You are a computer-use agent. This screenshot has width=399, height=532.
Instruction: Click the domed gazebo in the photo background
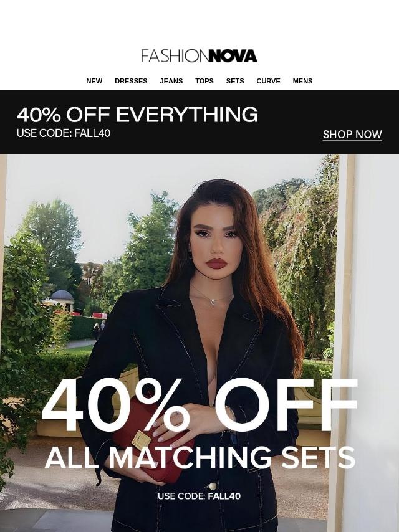pos(61,300)
